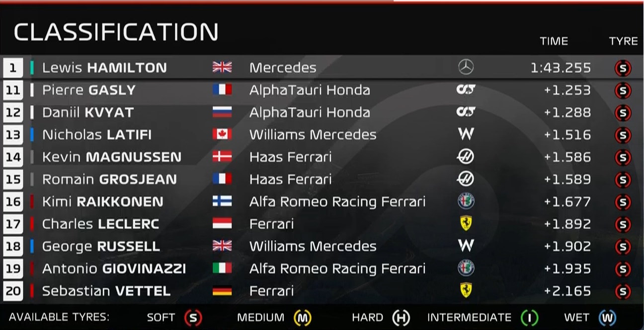Click the Medium tyre icon in legend

[x=302, y=318]
